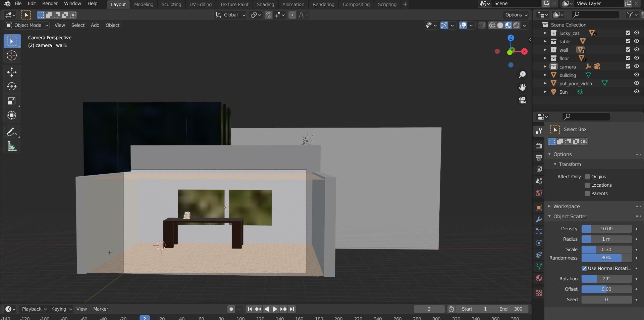
Task: Activate the Transform tool
Action: [x=12, y=116]
